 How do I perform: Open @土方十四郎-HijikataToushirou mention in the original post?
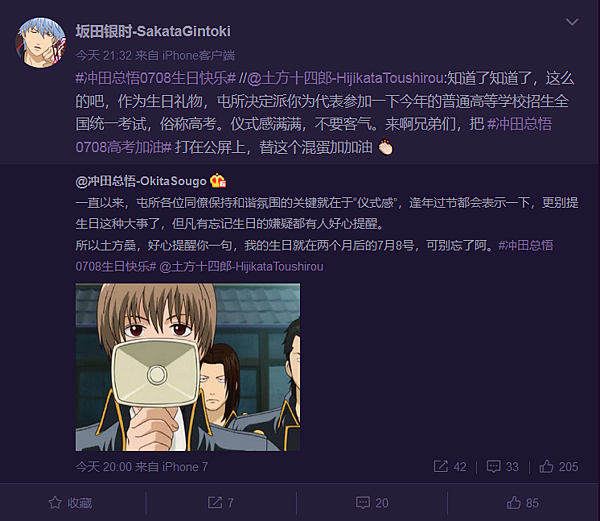tap(241, 266)
